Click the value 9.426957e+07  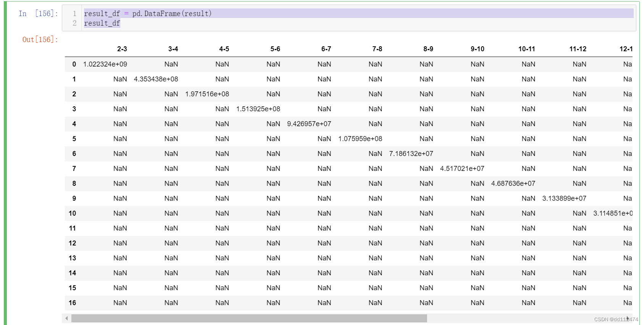(x=309, y=124)
